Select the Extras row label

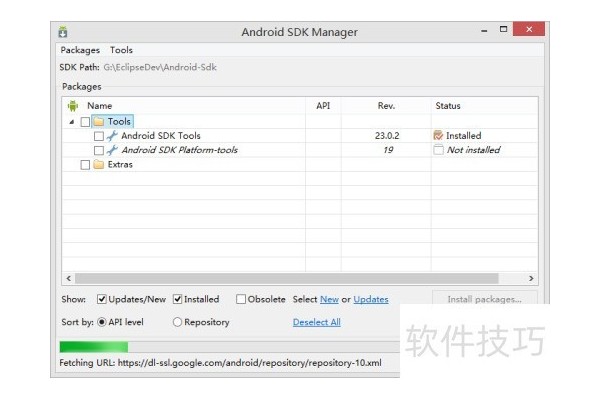click(x=120, y=165)
